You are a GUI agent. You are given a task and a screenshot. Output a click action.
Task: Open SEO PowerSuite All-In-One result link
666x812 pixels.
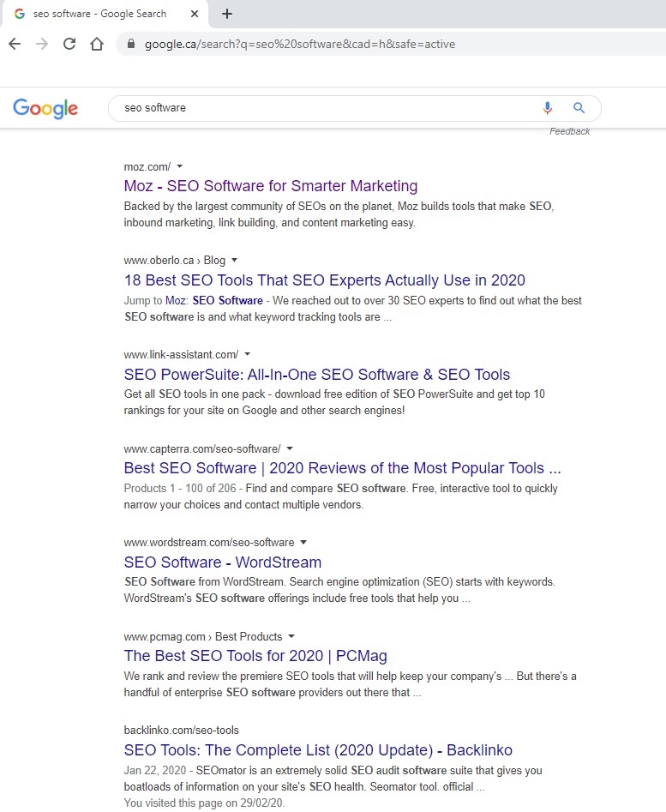coord(316,375)
